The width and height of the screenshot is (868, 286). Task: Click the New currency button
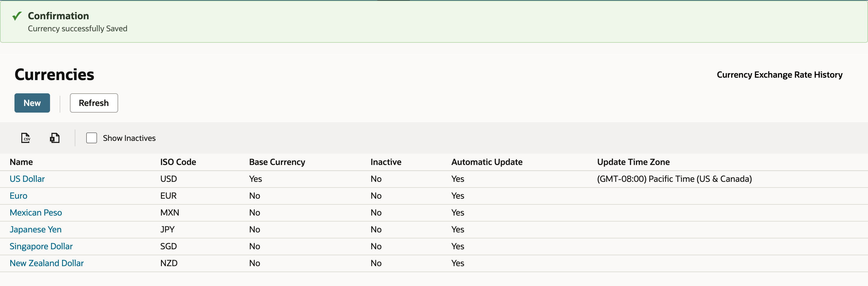32,103
